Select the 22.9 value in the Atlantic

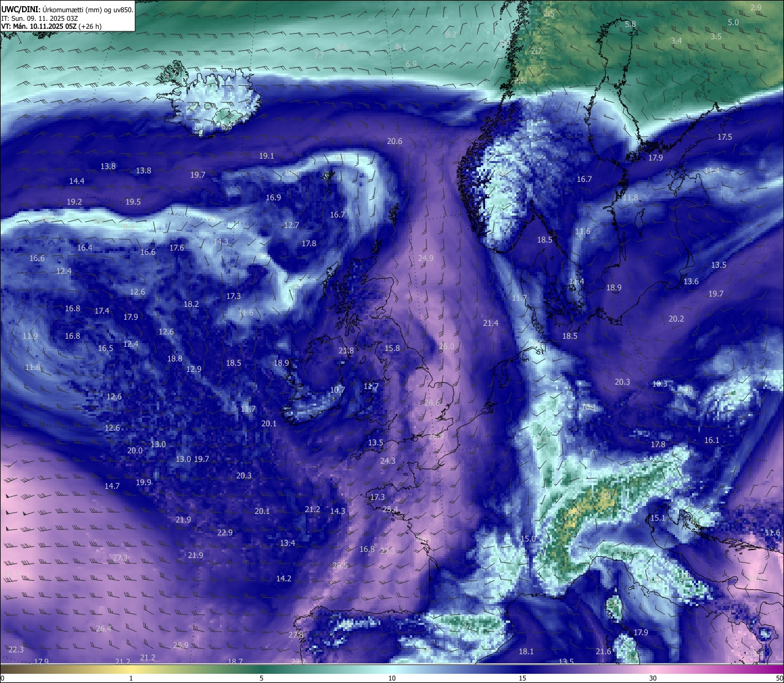(225, 532)
